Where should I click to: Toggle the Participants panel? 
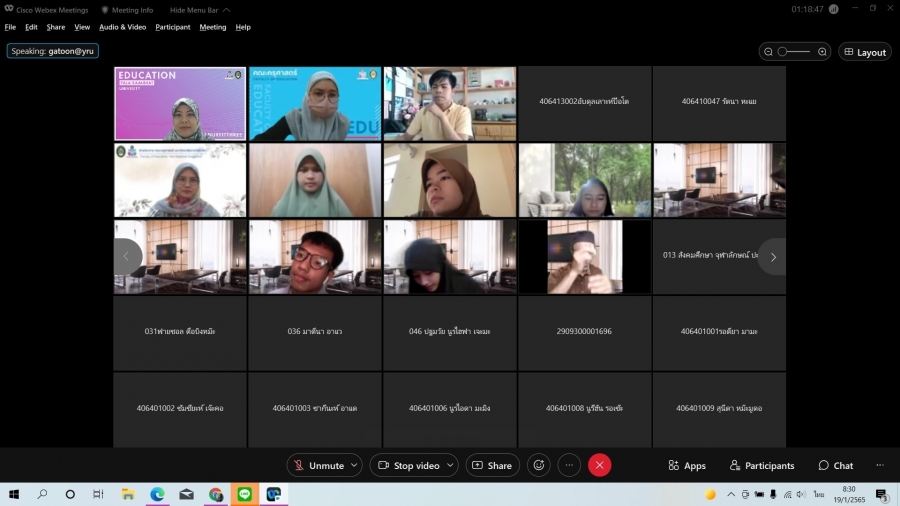coord(762,466)
